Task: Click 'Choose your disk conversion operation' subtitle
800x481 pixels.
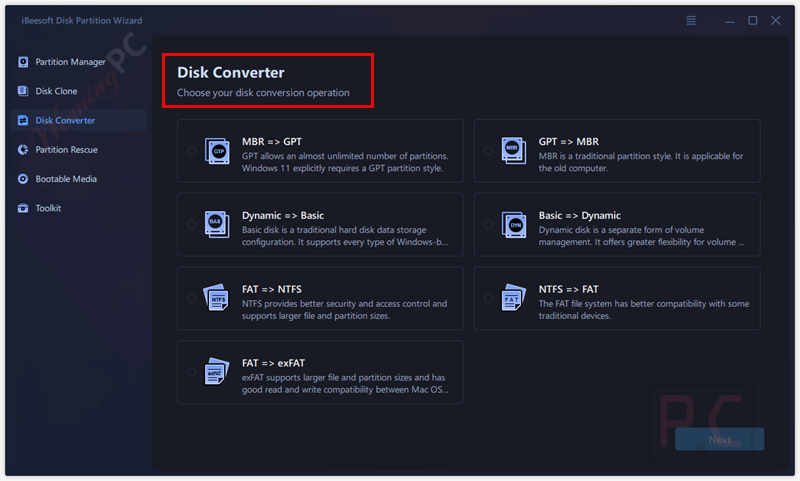Action: coord(263,93)
